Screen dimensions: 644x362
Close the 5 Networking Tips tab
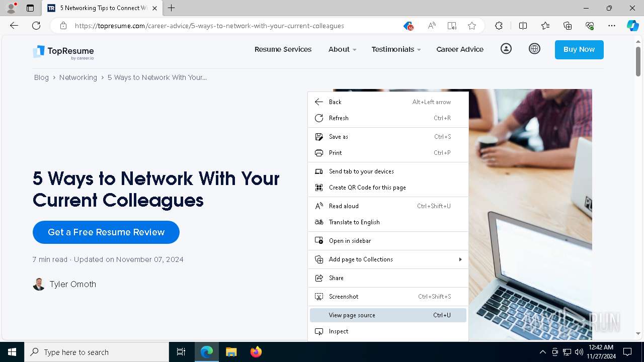click(x=154, y=8)
